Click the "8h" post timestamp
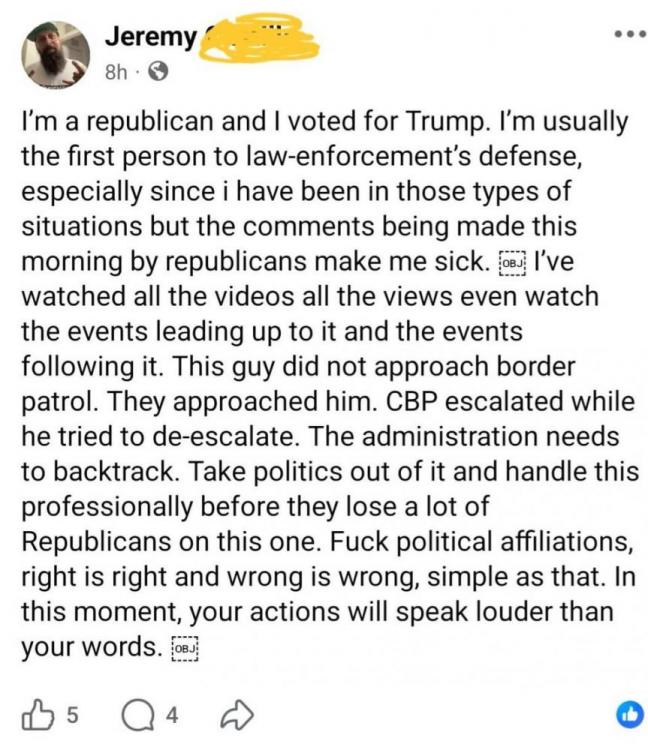 click(x=119, y=72)
